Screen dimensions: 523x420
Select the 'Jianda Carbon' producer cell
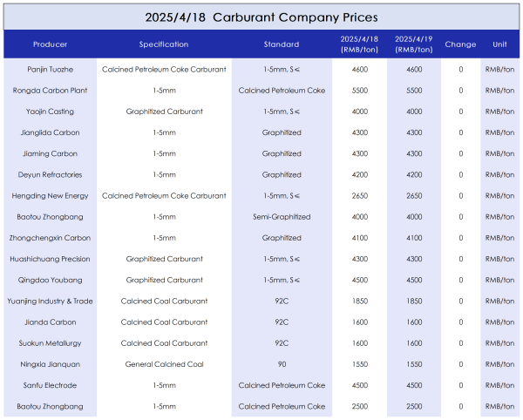(50, 322)
